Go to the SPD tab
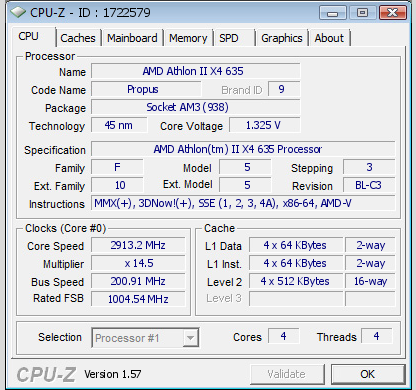The width and height of the screenshot is (416, 390). [x=234, y=38]
